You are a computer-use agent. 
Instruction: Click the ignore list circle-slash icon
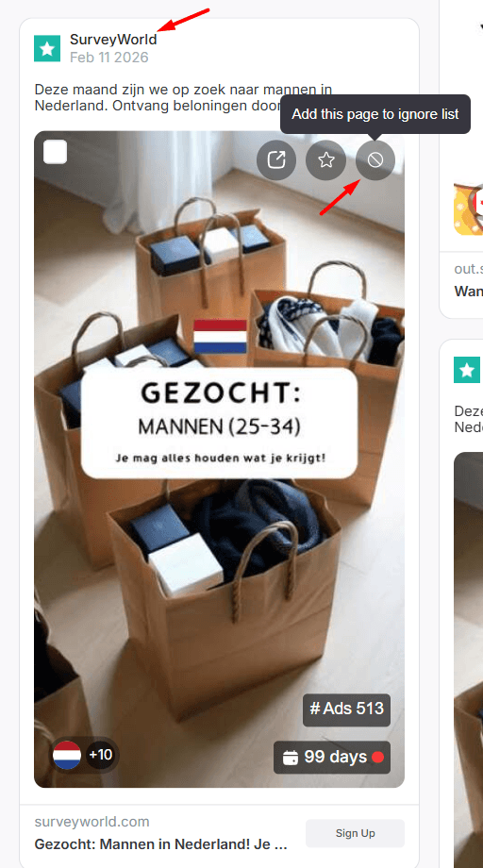[x=375, y=160]
